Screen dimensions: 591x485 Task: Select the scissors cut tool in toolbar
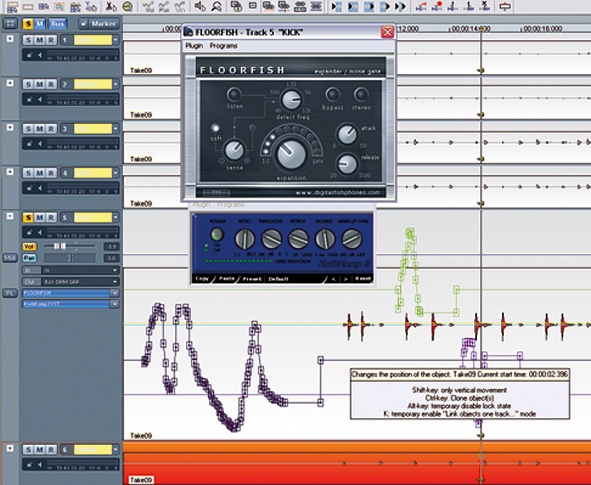point(111,6)
